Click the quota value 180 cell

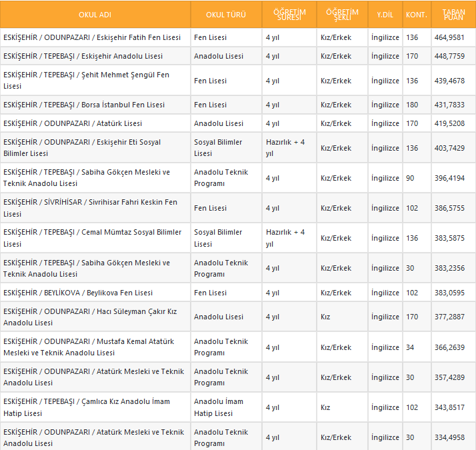tap(412, 105)
